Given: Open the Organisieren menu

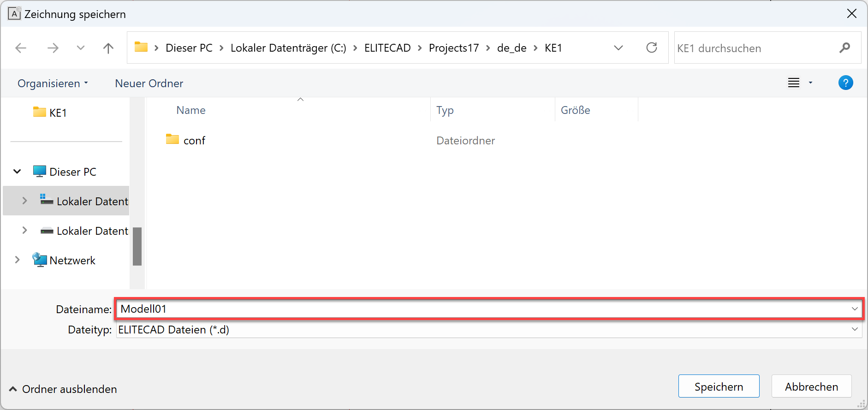Looking at the screenshot, I should point(52,83).
